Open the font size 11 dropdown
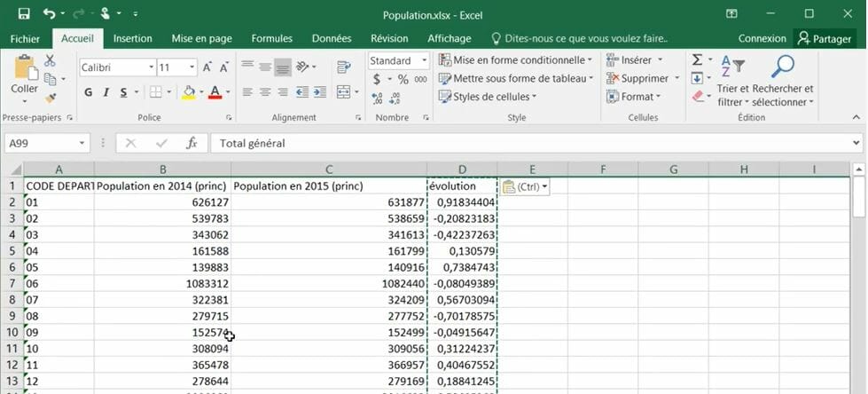868x394 pixels. (192, 67)
